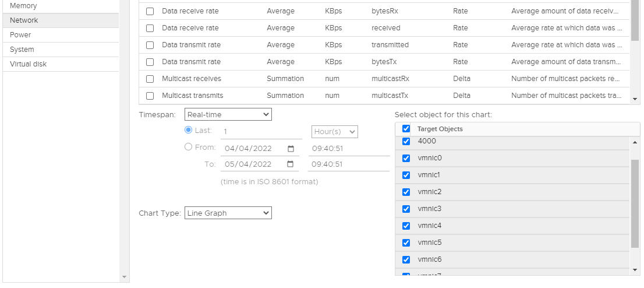Screen dimensions: 644x288
Task: Tick the received Data receive rate checkbox
Action: (x=150, y=28)
